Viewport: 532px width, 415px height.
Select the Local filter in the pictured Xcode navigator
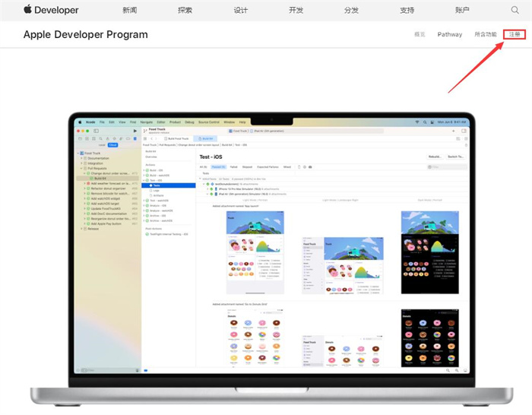point(102,145)
